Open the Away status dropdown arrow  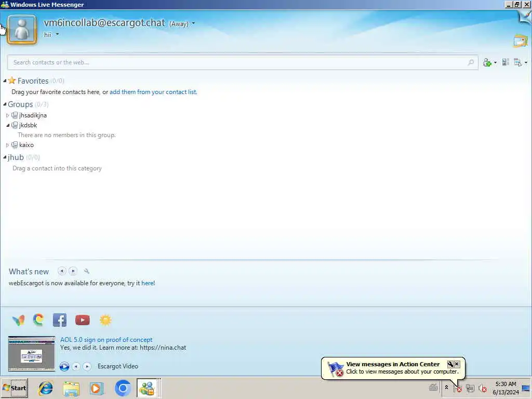[193, 23]
